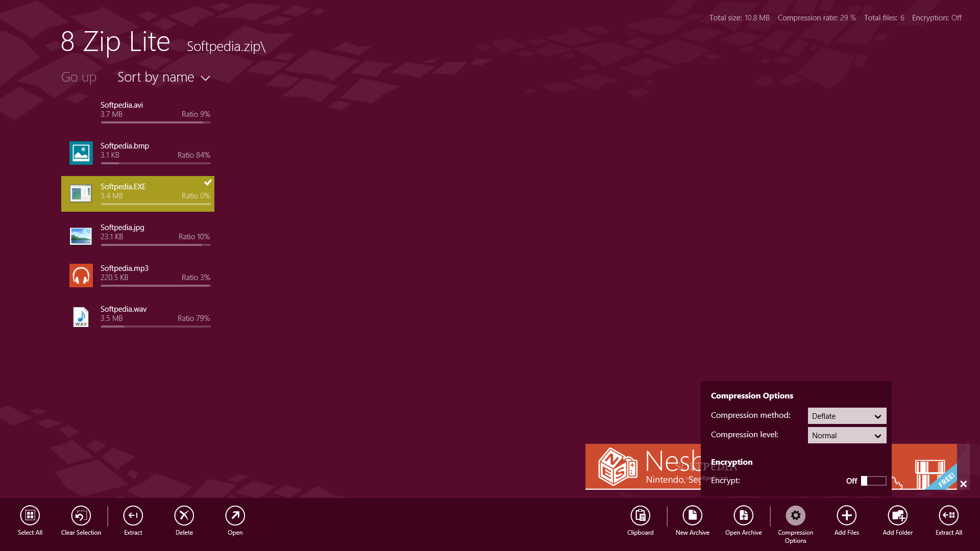The width and height of the screenshot is (980, 551).
Task: Uncheck the Softpedia.EXE selection checkmark
Action: tap(208, 182)
